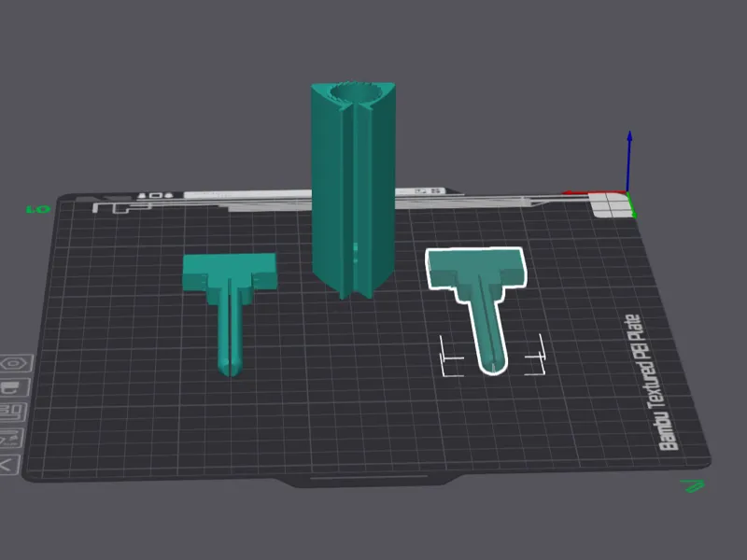The image size is (747, 560).
Task: Click the green origin axis marker at plate corner
Action: [x=631, y=203]
